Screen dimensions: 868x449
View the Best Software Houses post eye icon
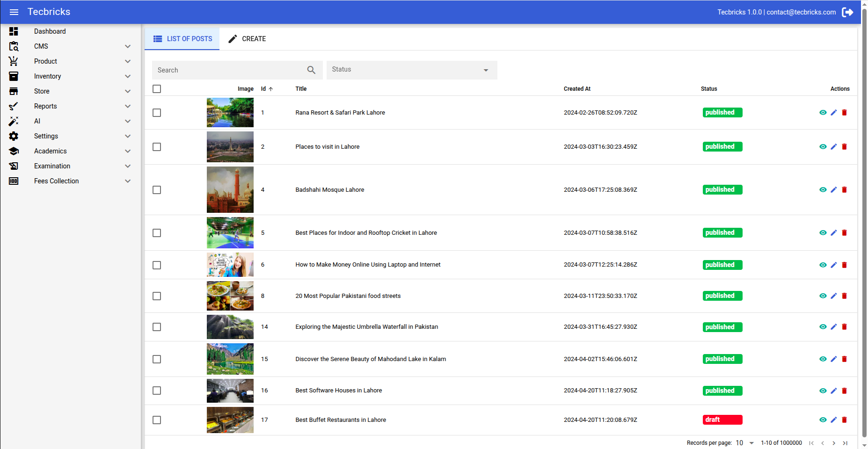coord(823,391)
